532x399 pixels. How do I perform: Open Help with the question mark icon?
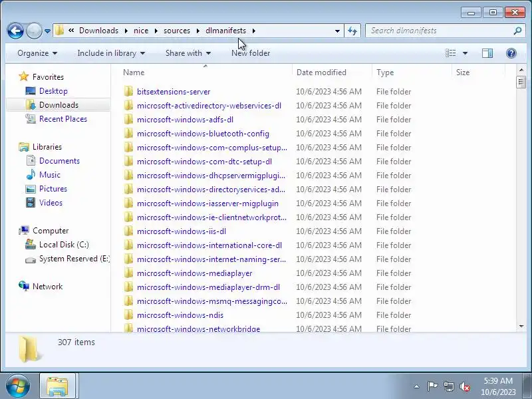click(x=511, y=53)
